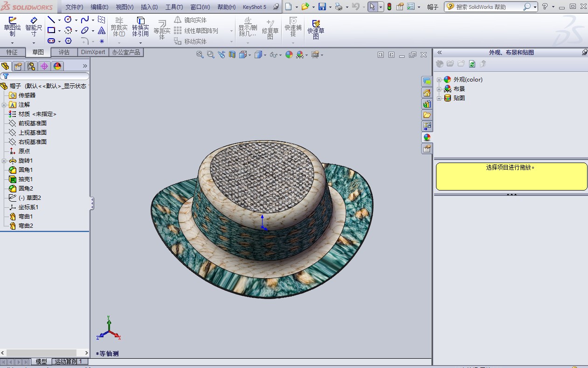The width and height of the screenshot is (588, 368).
Task: Click Convert Entities (转换实体引用) icon
Action: [140, 20]
